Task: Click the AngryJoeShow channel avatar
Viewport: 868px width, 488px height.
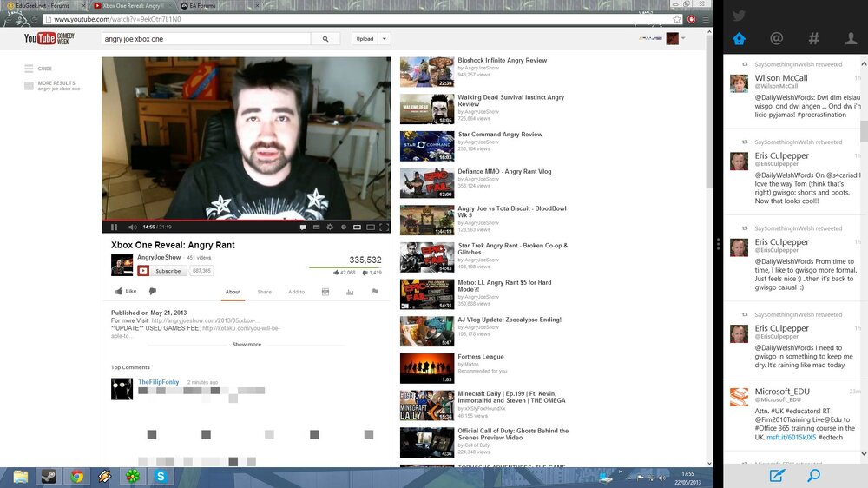Action: [x=122, y=266]
